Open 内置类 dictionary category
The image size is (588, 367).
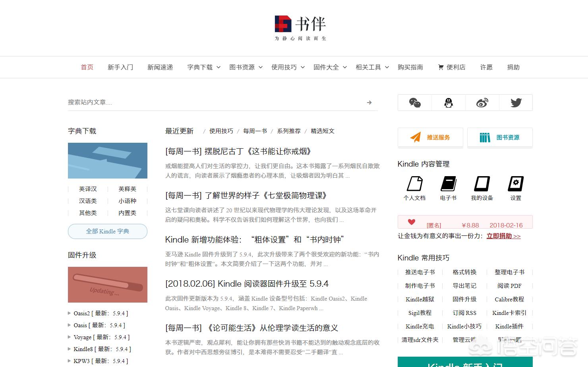tap(127, 213)
